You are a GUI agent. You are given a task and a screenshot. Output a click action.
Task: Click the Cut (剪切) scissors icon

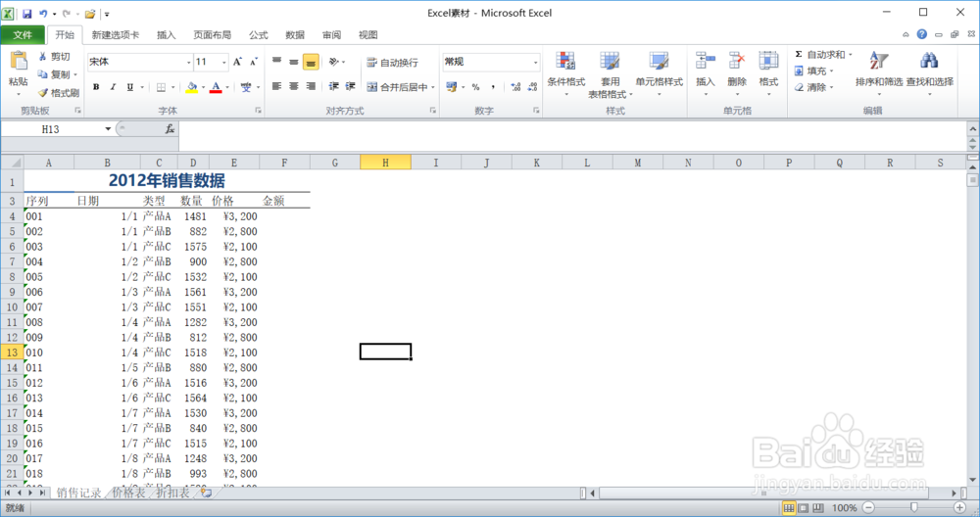[x=42, y=56]
